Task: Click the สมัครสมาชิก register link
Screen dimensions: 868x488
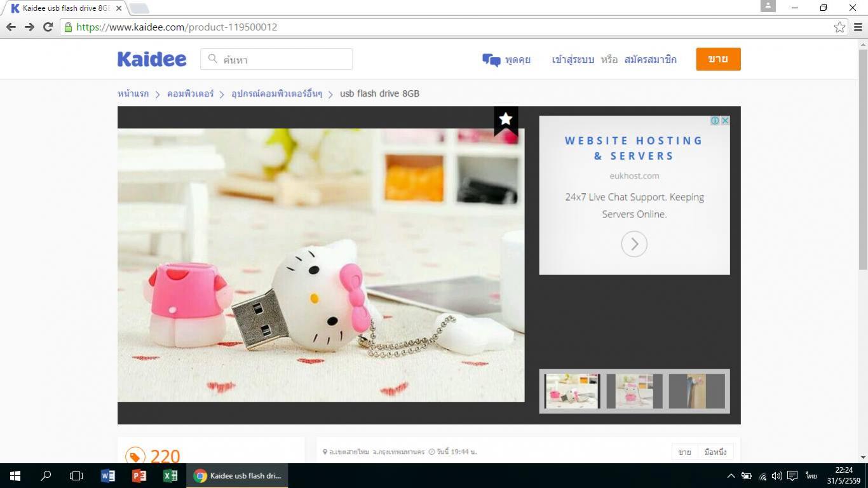Action: pos(651,60)
